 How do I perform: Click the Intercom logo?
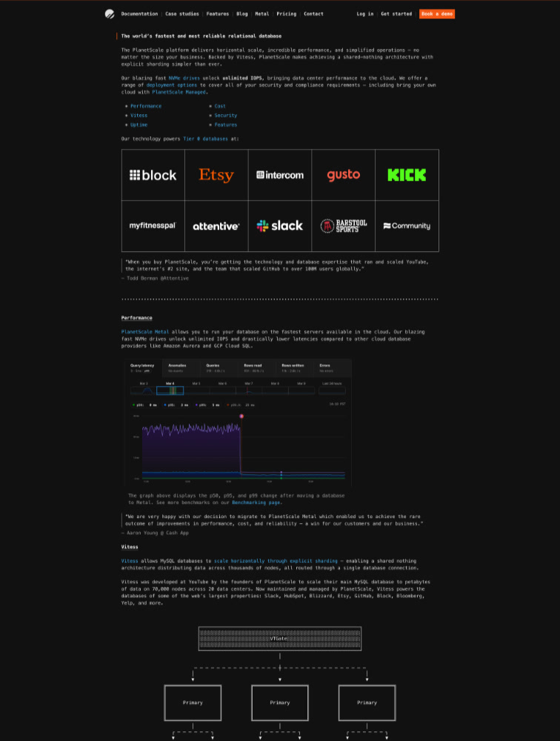[x=280, y=175]
